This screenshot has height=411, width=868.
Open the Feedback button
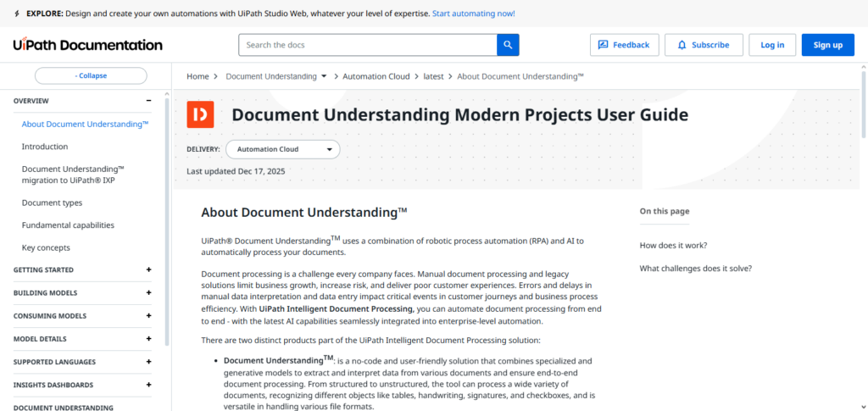click(625, 45)
